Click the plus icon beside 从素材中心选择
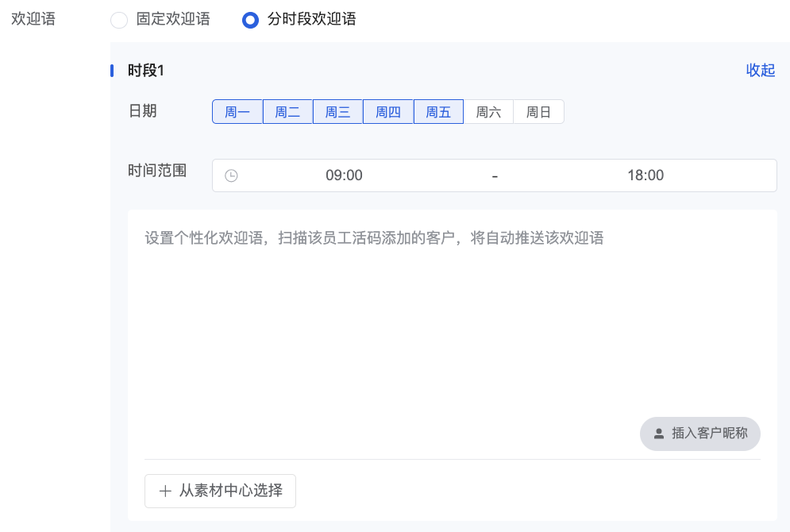Image resolution: width=790 pixels, height=532 pixels. 165,491
